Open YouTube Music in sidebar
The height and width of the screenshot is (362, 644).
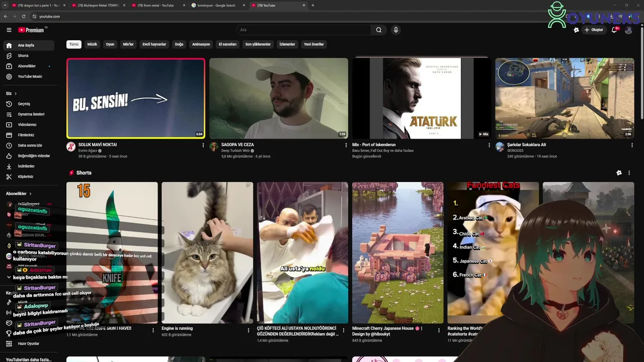(x=28, y=76)
